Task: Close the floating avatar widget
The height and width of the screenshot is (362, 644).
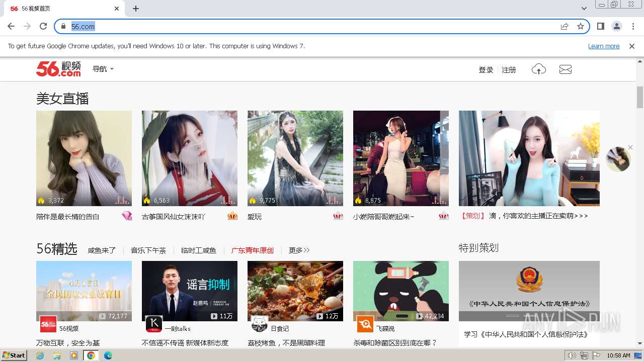Action: [630, 147]
